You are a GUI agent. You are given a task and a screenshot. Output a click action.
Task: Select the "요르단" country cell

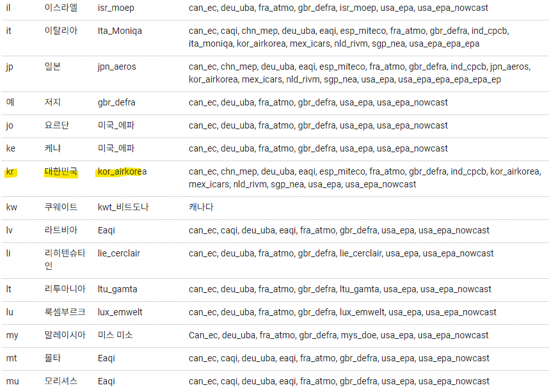pos(56,125)
